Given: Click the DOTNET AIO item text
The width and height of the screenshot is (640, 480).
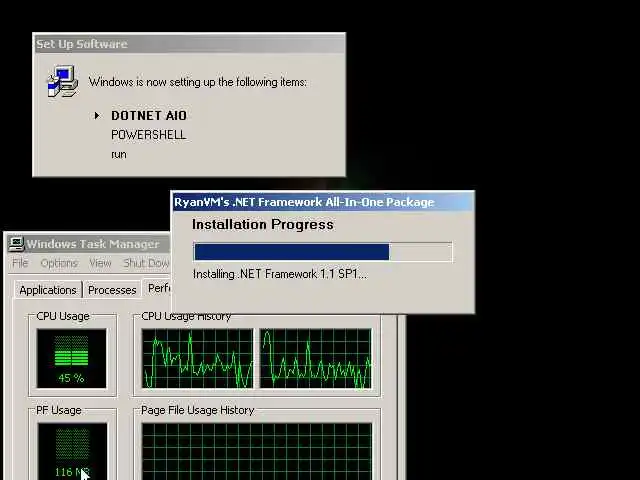Looking at the screenshot, I should point(149,116).
